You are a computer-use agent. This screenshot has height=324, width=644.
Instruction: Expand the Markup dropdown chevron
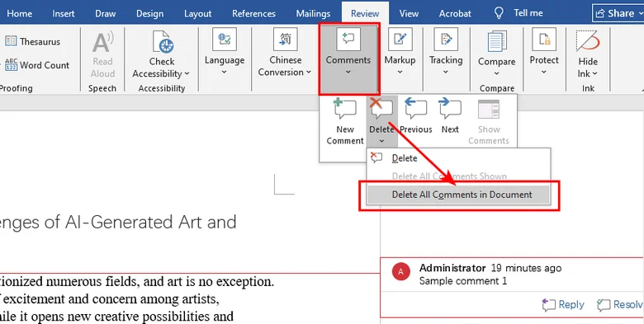tap(400, 73)
